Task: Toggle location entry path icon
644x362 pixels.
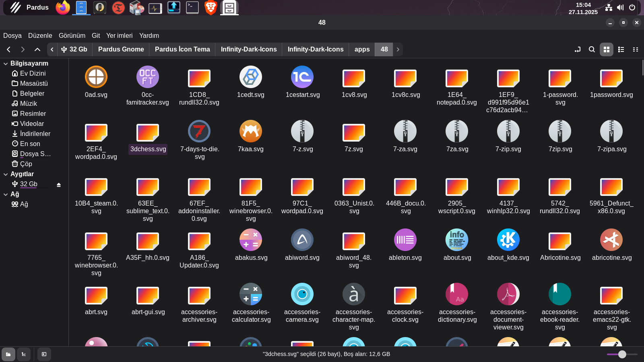Action: coord(578,49)
